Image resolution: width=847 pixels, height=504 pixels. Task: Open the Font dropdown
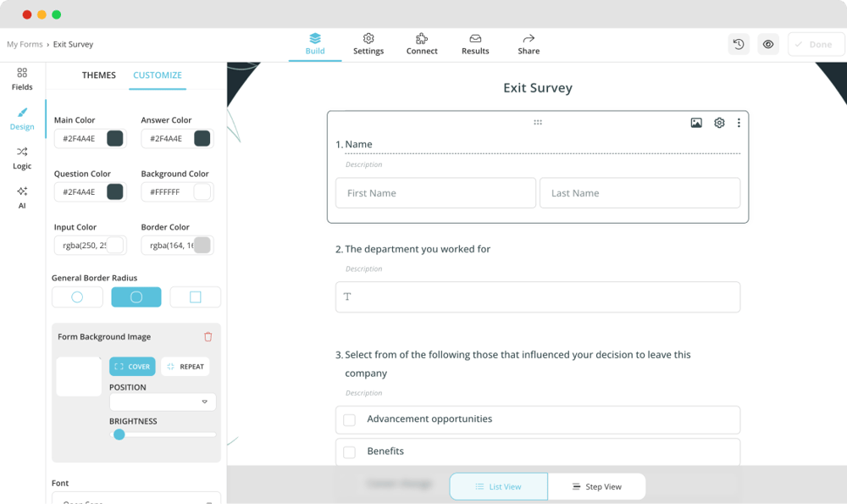tap(136, 498)
